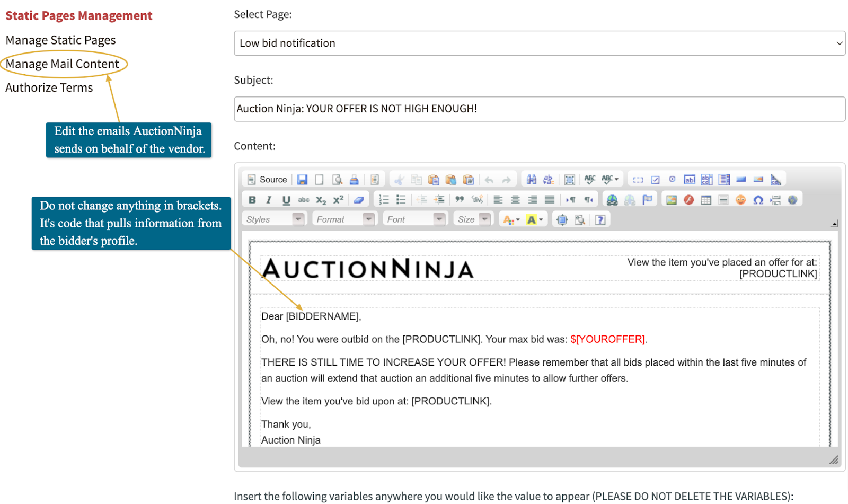848x504 pixels.
Task: Click the Maximize editor icon
Action: click(x=562, y=219)
